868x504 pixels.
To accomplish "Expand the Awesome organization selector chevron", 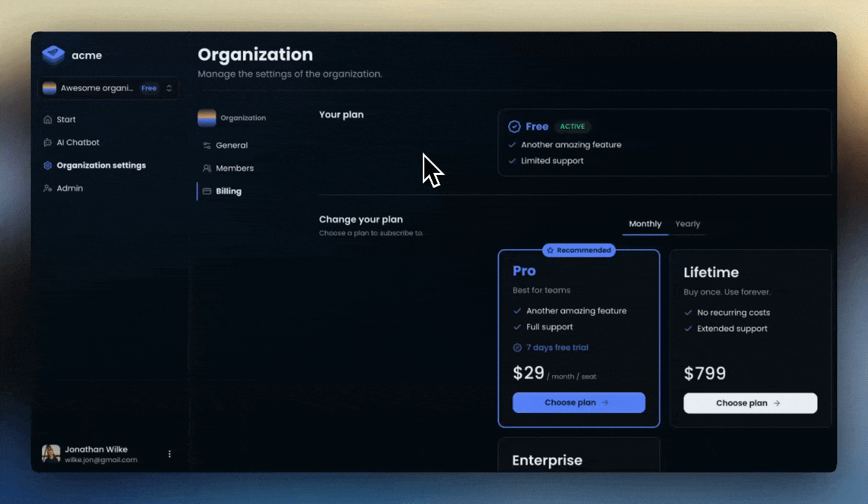I will coord(167,87).
